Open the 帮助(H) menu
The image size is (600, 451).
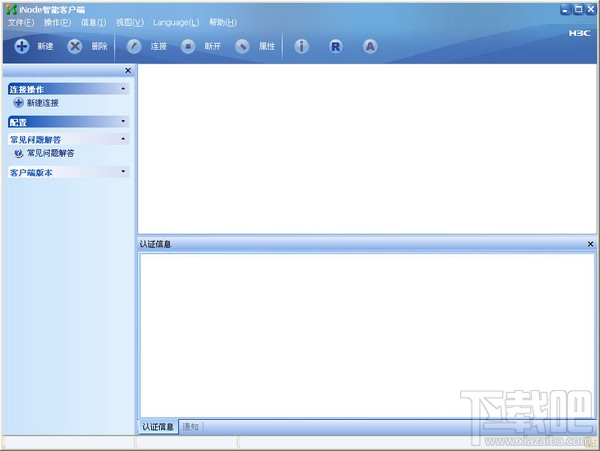[223, 23]
